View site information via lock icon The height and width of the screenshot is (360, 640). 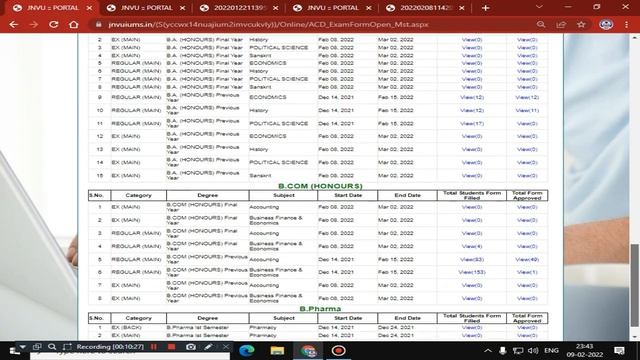(x=98, y=24)
